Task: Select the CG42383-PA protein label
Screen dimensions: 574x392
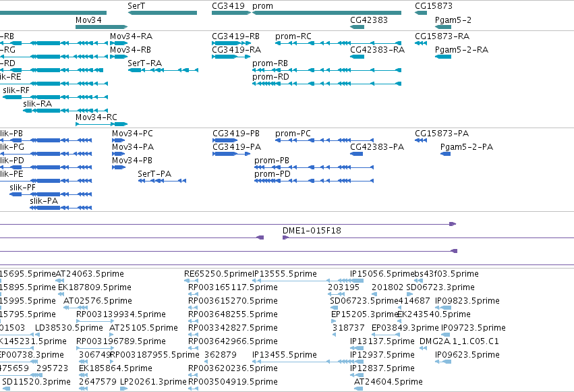Action: [377, 147]
